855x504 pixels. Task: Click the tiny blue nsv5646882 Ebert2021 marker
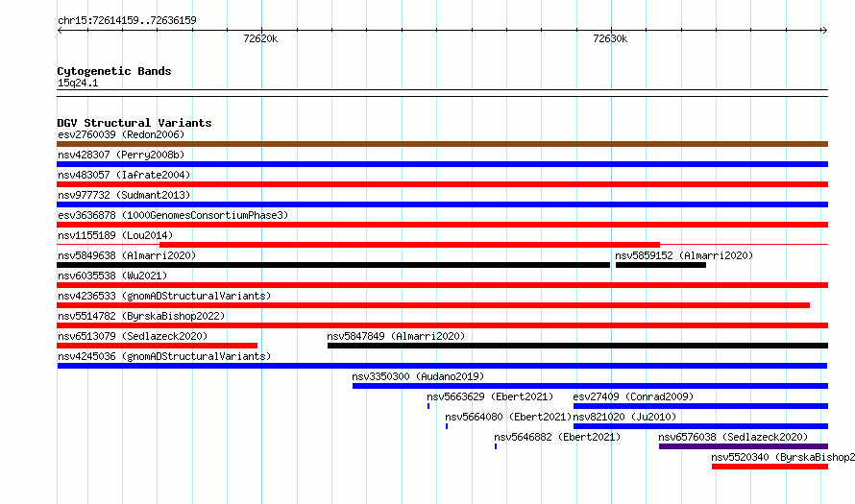[x=496, y=446]
